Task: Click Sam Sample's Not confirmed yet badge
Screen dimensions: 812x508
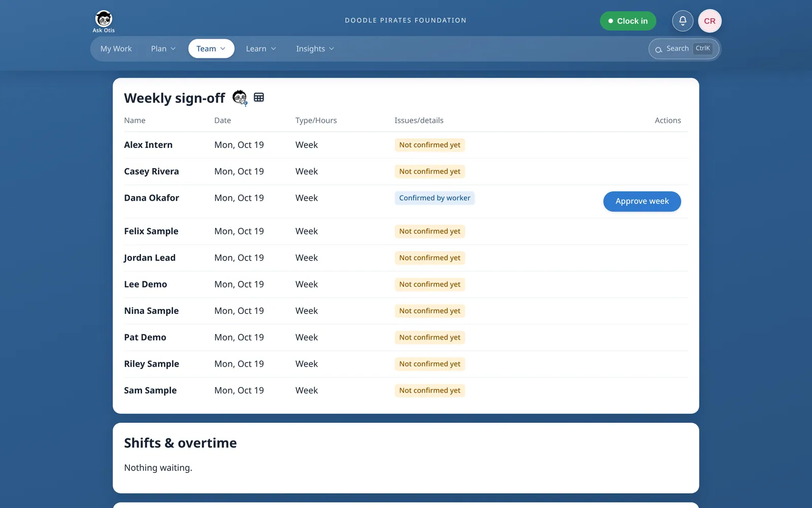Action: click(430, 390)
